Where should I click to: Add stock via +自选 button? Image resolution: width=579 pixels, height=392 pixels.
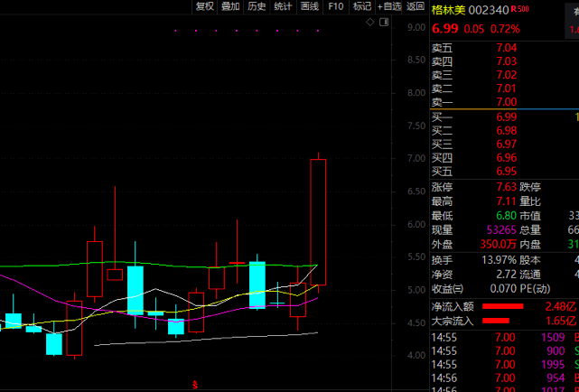(x=389, y=6)
